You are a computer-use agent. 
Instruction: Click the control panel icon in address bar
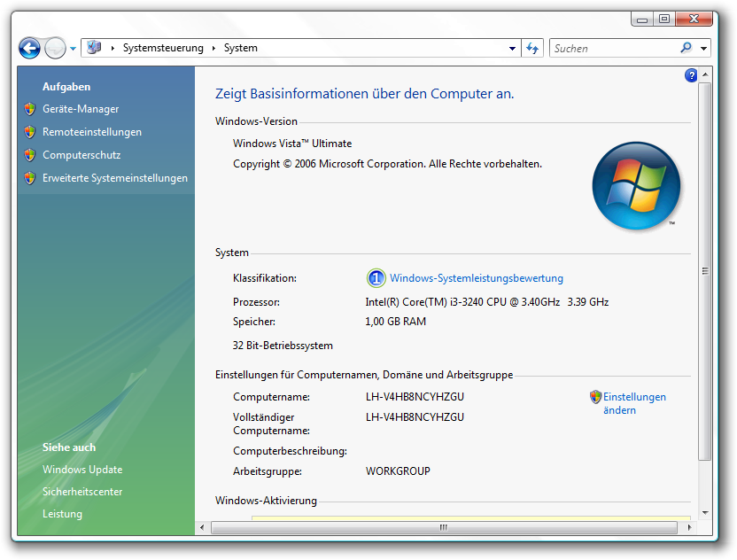click(x=95, y=48)
